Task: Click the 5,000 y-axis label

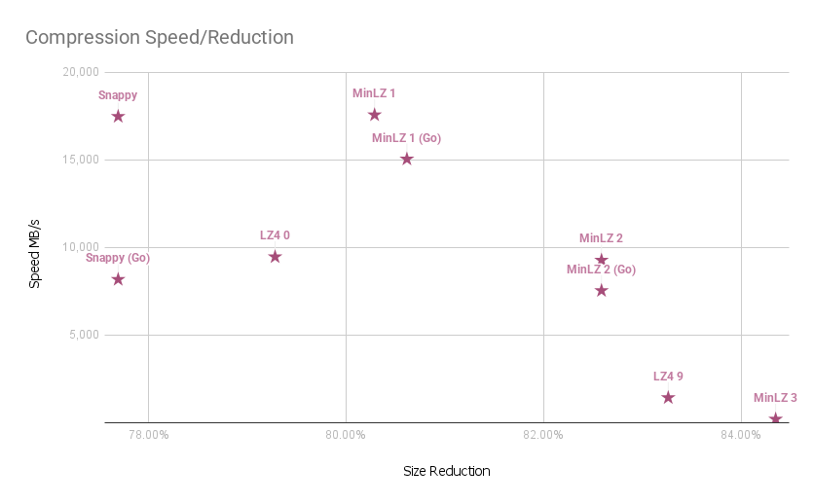Action: pos(84,335)
